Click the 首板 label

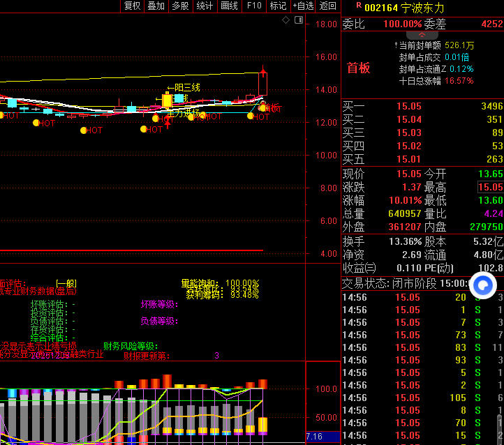pos(359,68)
